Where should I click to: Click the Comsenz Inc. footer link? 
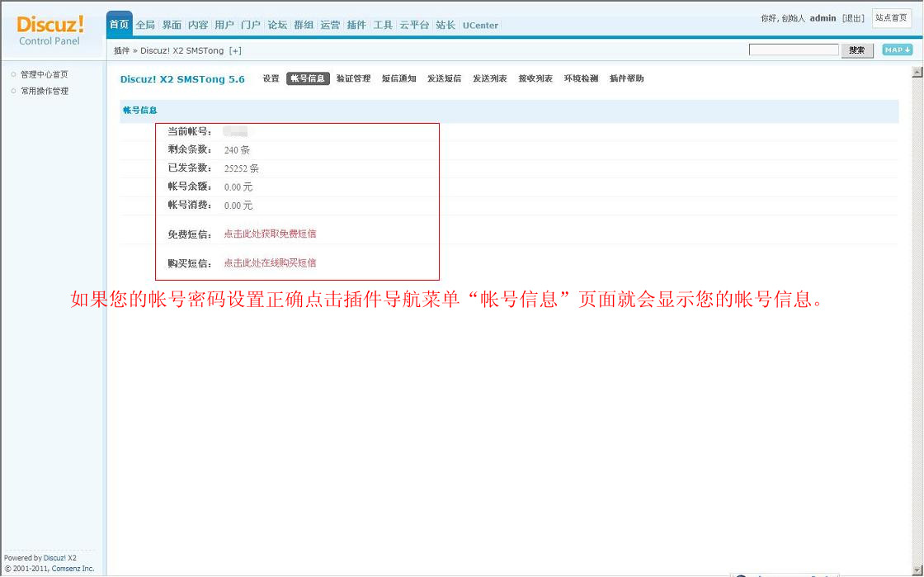point(73,569)
